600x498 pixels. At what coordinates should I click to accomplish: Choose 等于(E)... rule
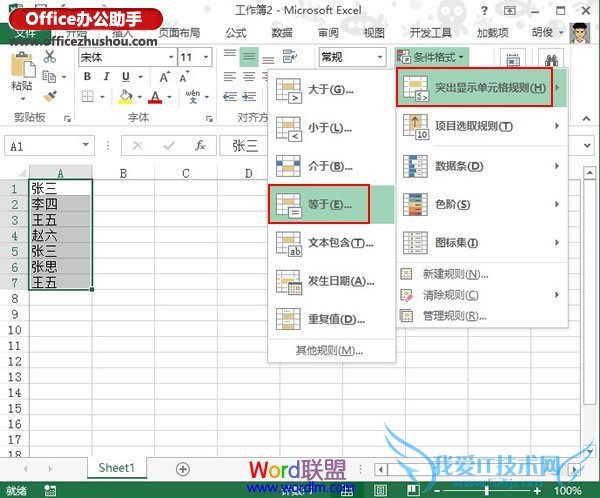pyautogui.click(x=331, y=204)
